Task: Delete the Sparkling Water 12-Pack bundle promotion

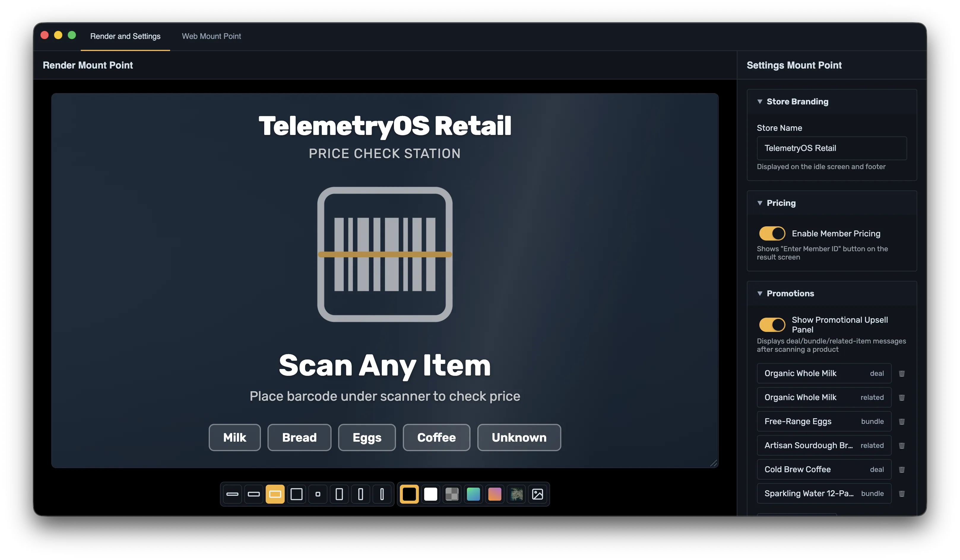Action: point(902,493)
